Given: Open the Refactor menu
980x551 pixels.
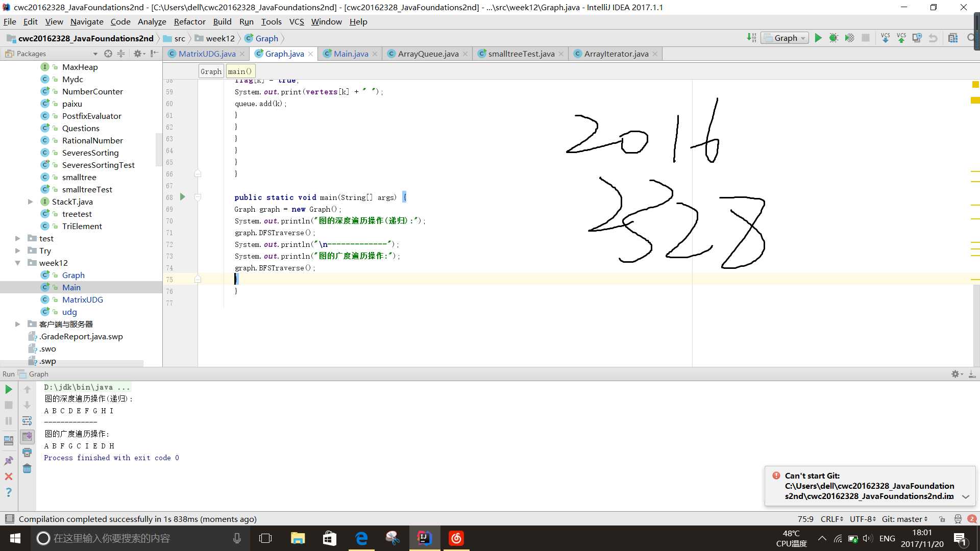Looking at the screenshot, I should pos(189,21).
